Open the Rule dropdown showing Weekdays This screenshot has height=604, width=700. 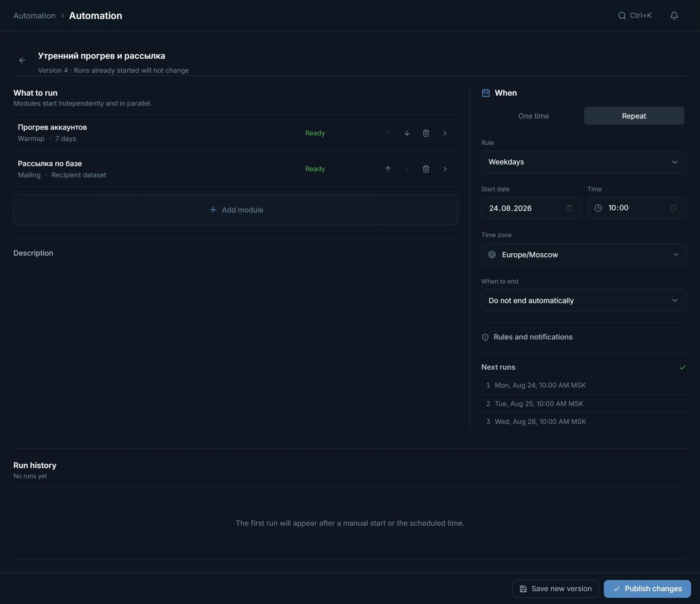coord(583,162)
